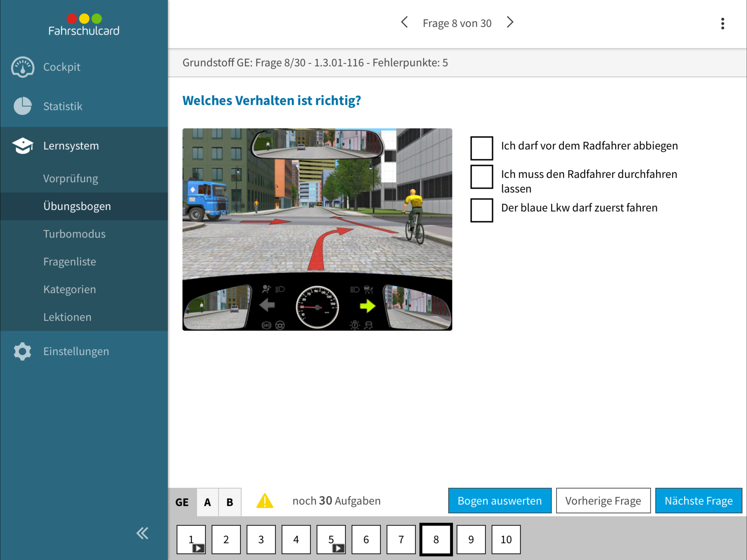
Task: Open the Cockpit gauge icon
Action: [22, 67]
